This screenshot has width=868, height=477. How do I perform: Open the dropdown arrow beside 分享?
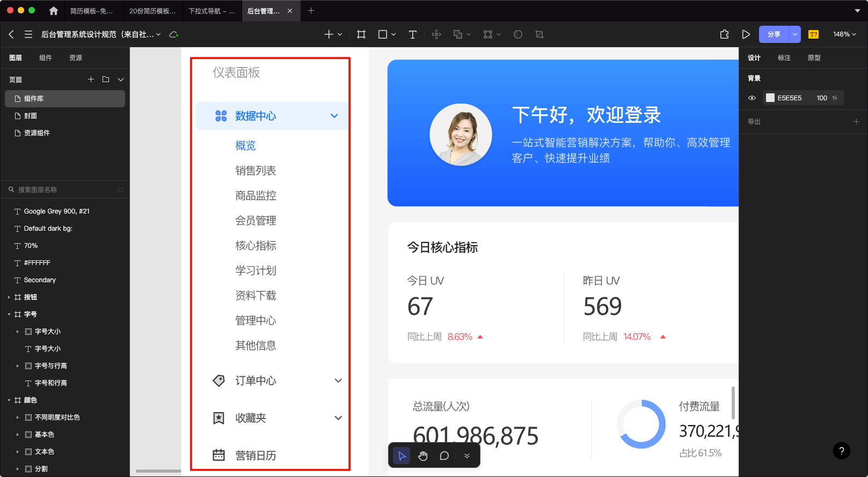[x=794, y=34]
